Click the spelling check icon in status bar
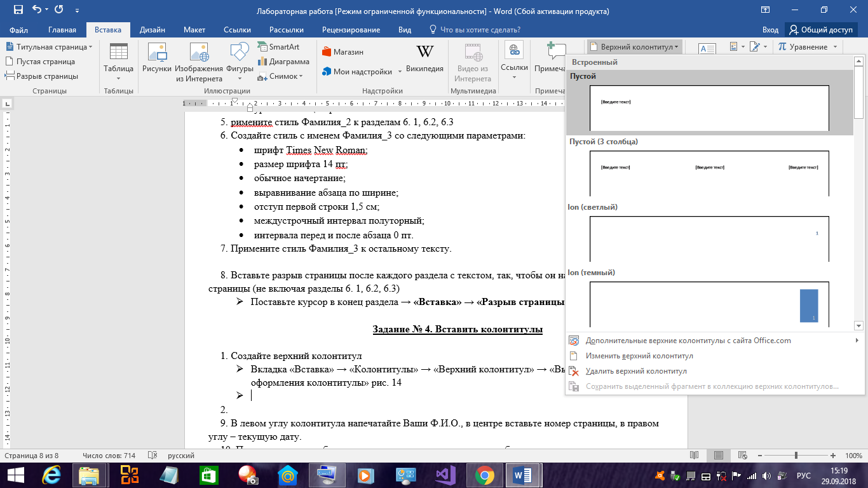868x488 pixels. click(x=153, y=456)
